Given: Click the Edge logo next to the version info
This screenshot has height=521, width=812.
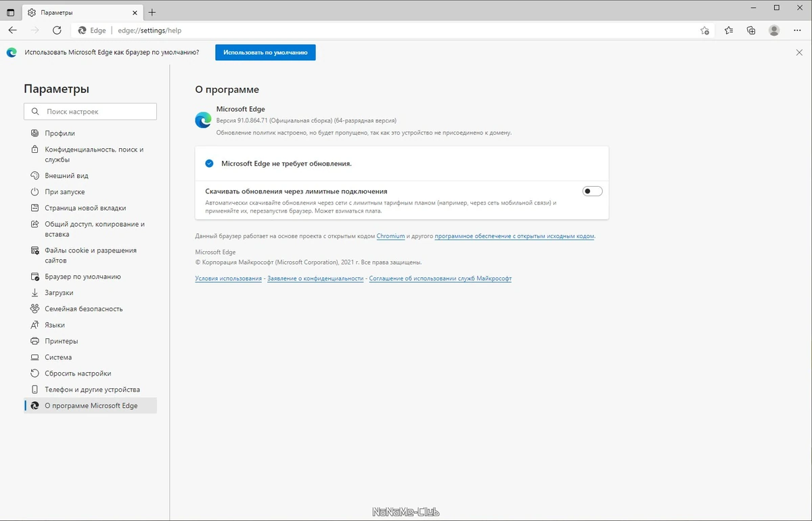Looking at the screenshot, I should click(203, 120).
